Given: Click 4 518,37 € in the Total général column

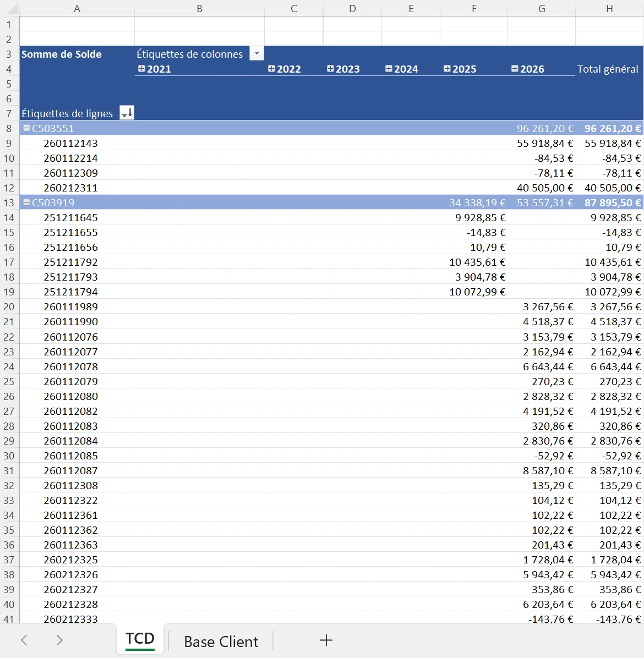Looking at the screenshot, I should coord(615,321).
